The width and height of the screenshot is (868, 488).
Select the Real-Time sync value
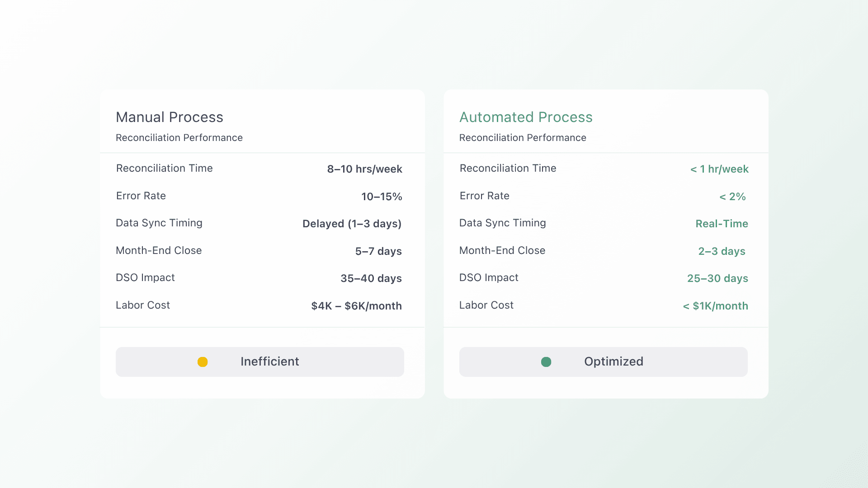point(722,224)
